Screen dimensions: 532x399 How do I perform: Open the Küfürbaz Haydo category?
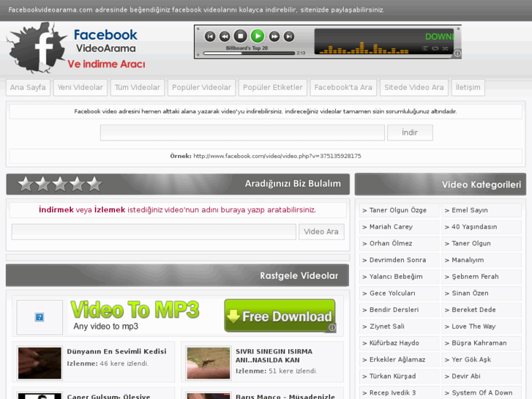(x=400, y=343)
